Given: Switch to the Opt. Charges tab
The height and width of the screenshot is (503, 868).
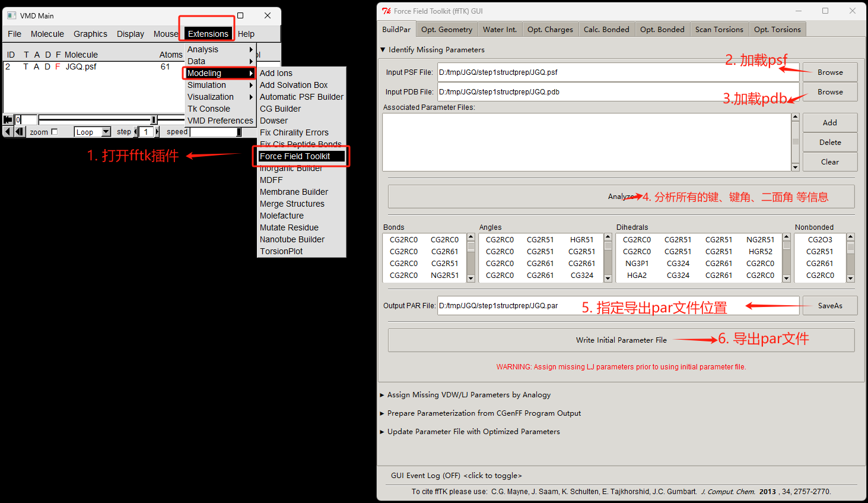Looking at the screenshot, I should coord(551,30).
